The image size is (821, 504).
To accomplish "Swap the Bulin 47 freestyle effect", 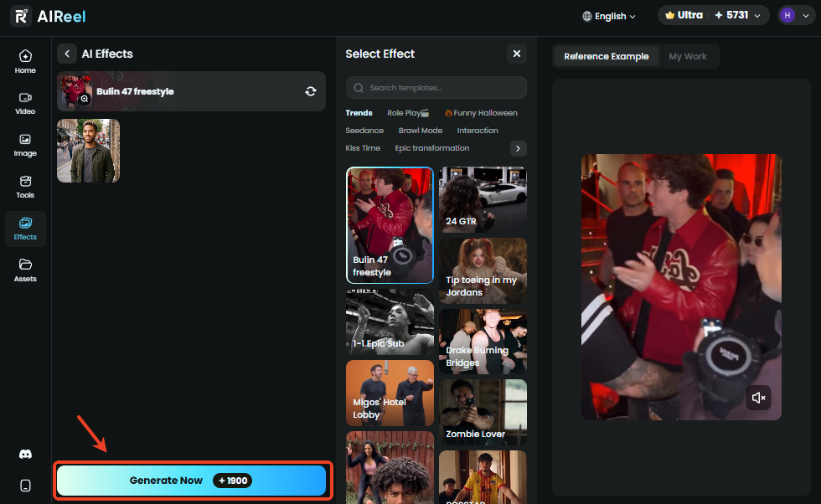I will tap(311, 91).
